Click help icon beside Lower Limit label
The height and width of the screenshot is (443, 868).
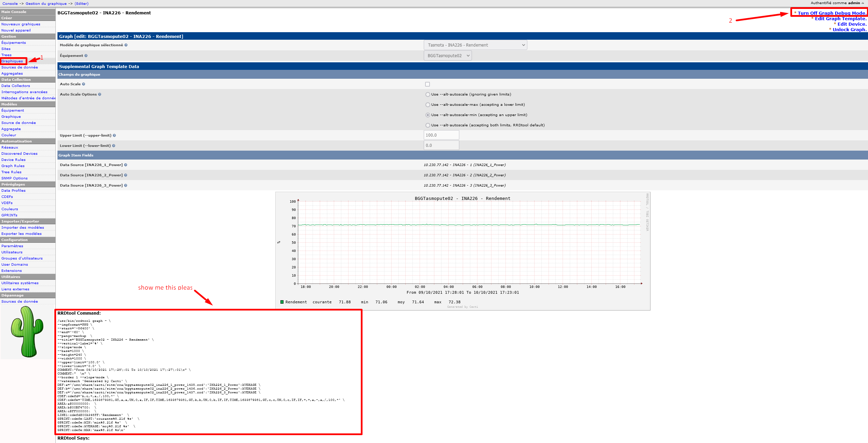click(114, 146)
